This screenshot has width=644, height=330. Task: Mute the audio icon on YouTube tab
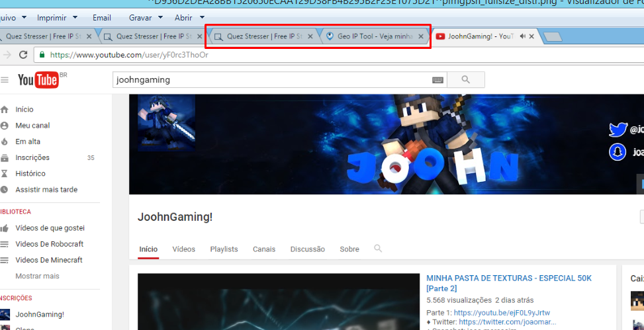pyautogui.click(x=522, y=36)
